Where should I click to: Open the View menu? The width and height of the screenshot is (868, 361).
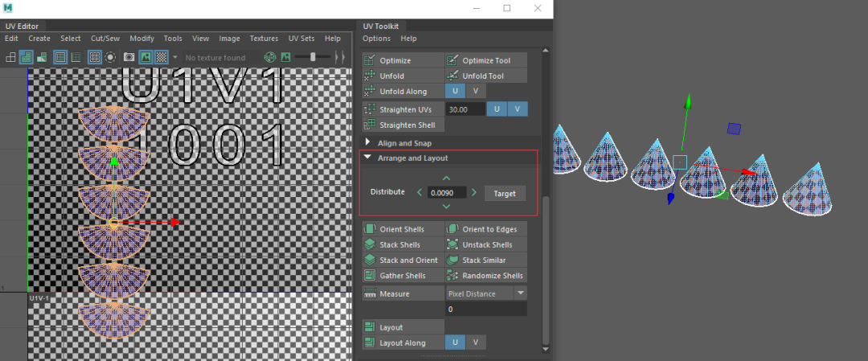point(200,39)
